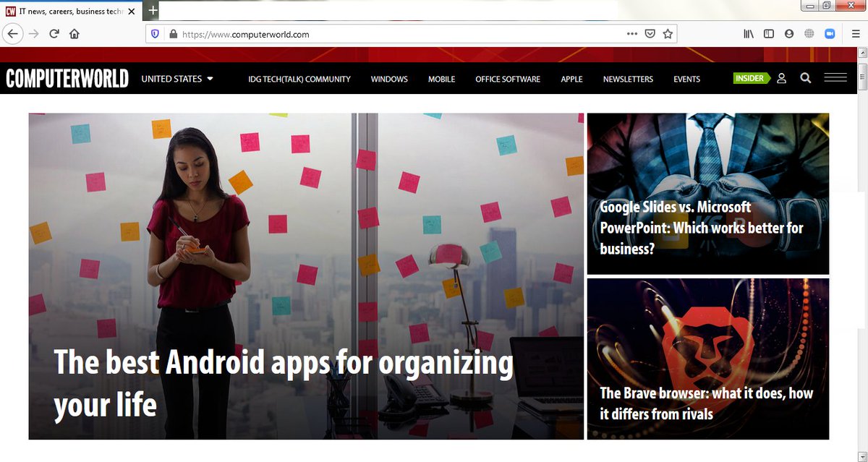The width and height of the screenshot is (868, 462).
Task: Click the page vertical scrollbar thumb
Action: [861, 75]
